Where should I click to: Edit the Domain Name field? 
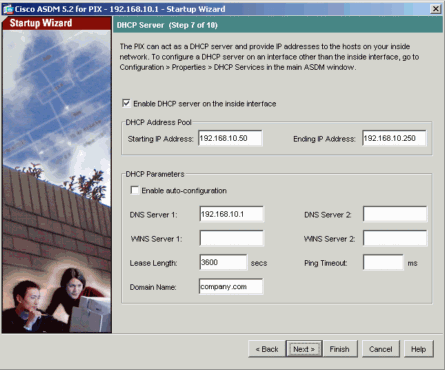tap(231, 287)
